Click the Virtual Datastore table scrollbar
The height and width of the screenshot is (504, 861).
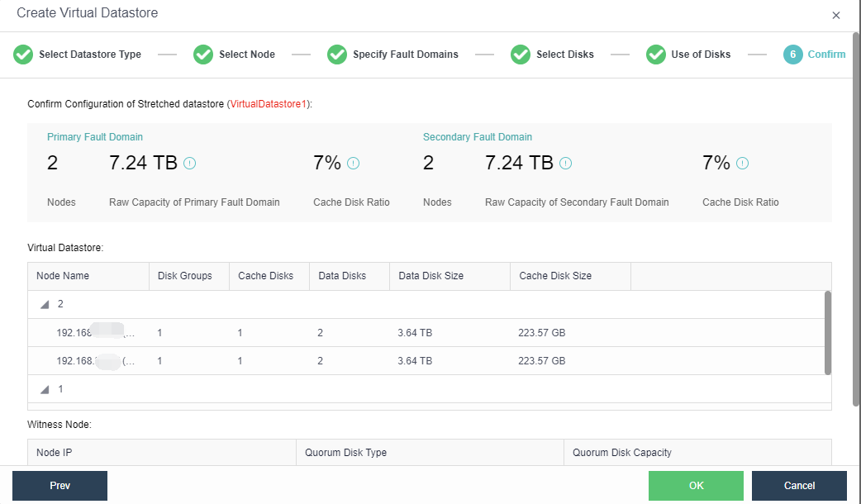tap(828, 332)
